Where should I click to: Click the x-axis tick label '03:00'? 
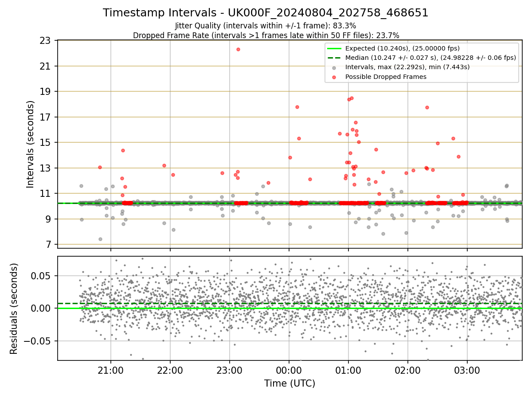click(x=467, y=370)
